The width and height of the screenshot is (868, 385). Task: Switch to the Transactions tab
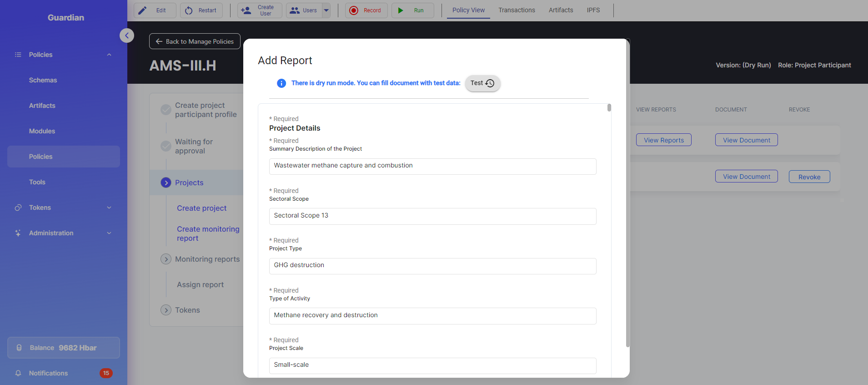click(x=517, y=10)
